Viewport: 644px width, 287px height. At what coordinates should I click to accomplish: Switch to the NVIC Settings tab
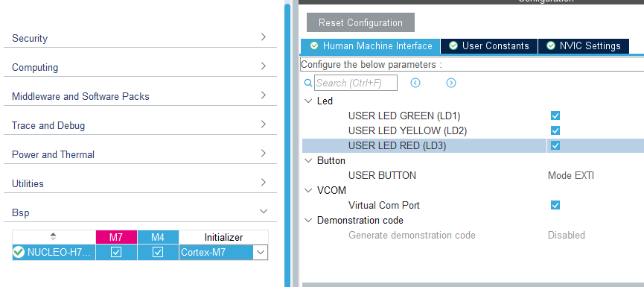[x=584, y=46]
